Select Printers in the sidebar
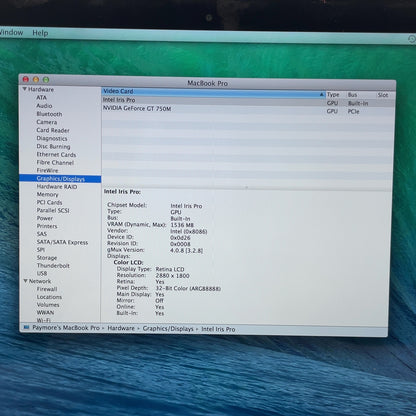 coord(47,226)
